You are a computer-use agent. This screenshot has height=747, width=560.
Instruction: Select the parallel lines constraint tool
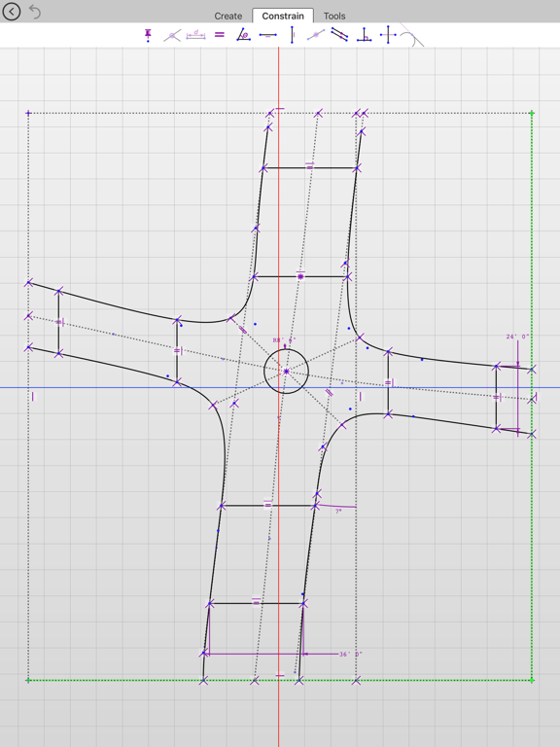point(339,35)
